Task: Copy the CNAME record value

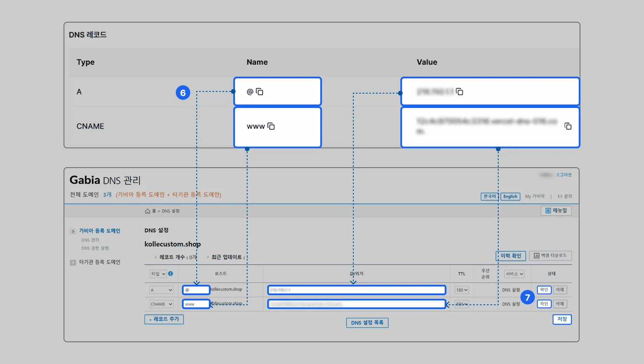Action: pos(568,126)
